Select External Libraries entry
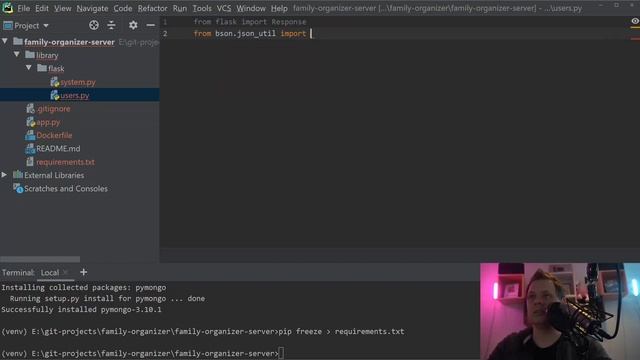This screenshot has height=360, width=640. pos(54,175)
